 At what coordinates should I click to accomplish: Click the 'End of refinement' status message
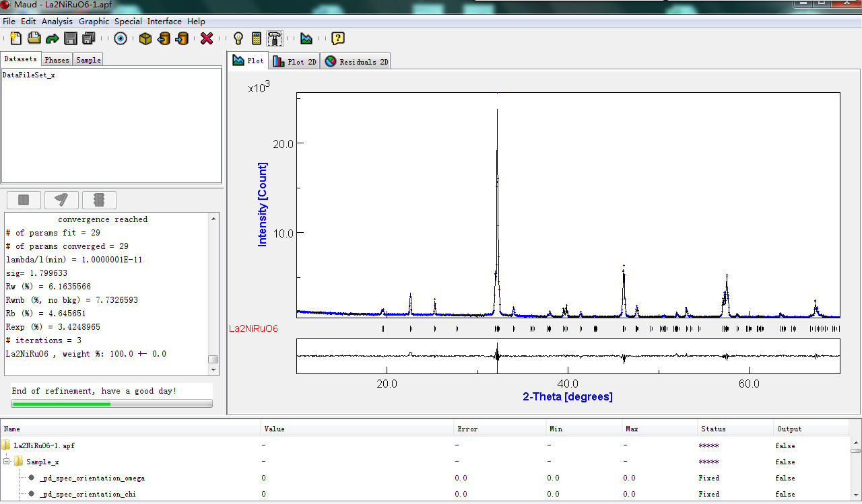click(94, 390)
